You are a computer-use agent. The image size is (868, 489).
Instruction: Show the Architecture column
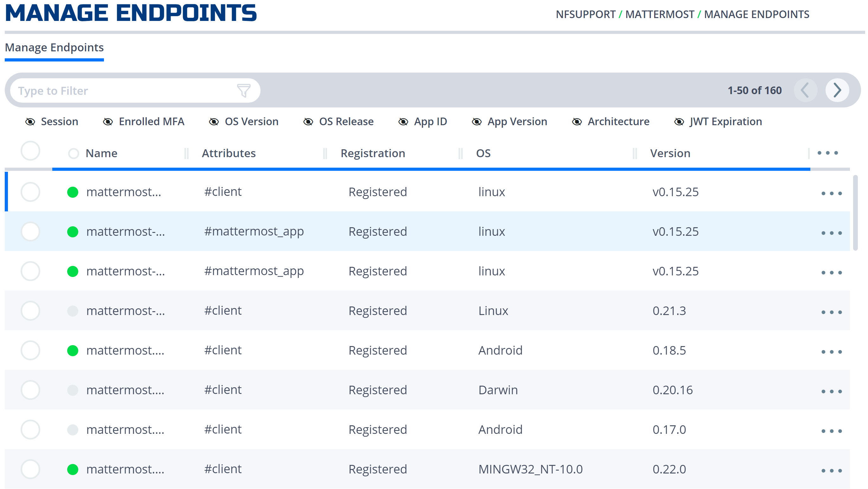pos(611,121)
